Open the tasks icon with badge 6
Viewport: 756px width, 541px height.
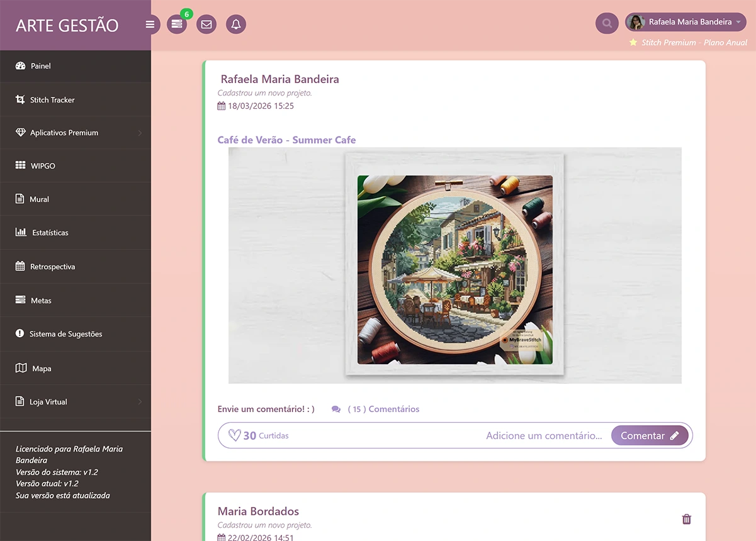coord(177,25)
